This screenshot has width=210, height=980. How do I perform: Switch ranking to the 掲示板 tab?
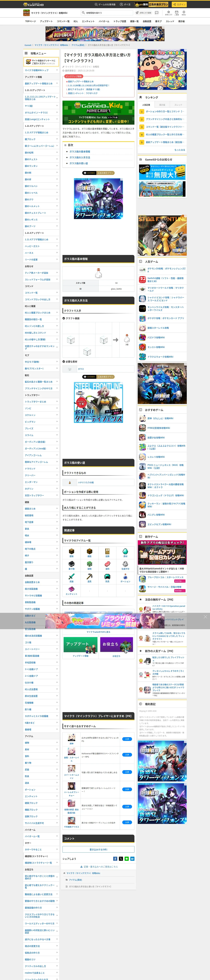coord(162,105)
